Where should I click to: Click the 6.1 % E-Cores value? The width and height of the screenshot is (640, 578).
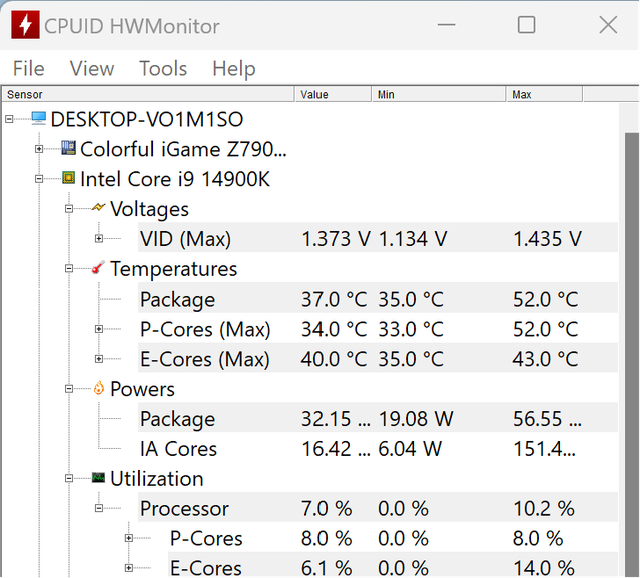[327, 568]
